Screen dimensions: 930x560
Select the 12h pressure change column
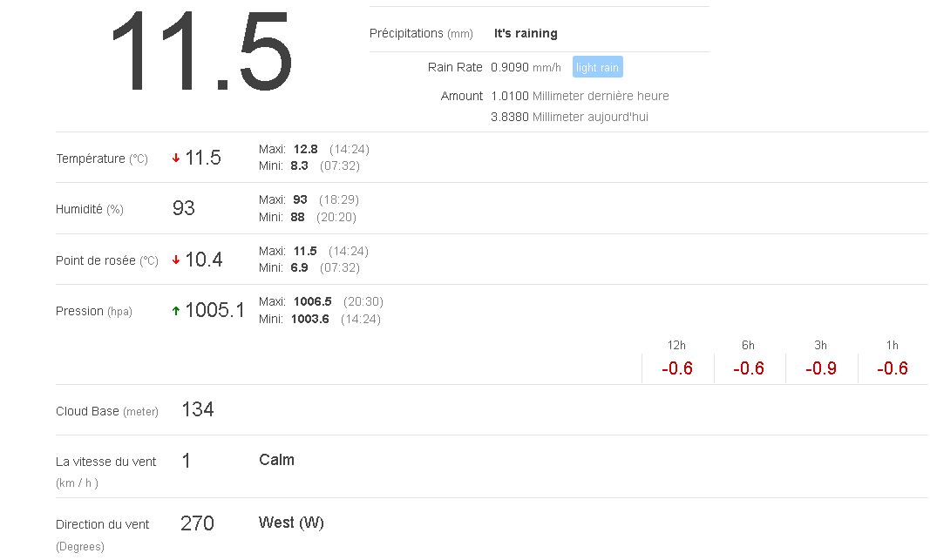(677, 359)
